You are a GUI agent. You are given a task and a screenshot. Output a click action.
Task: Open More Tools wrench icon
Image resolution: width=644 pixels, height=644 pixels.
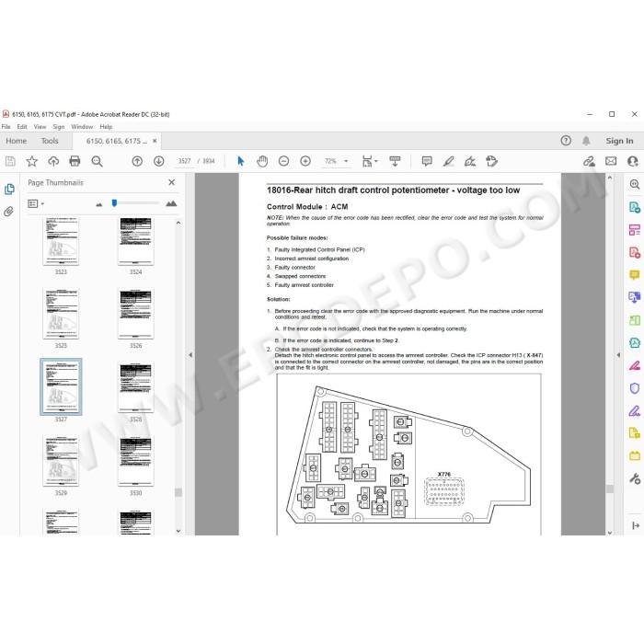[x=635, y=478]
